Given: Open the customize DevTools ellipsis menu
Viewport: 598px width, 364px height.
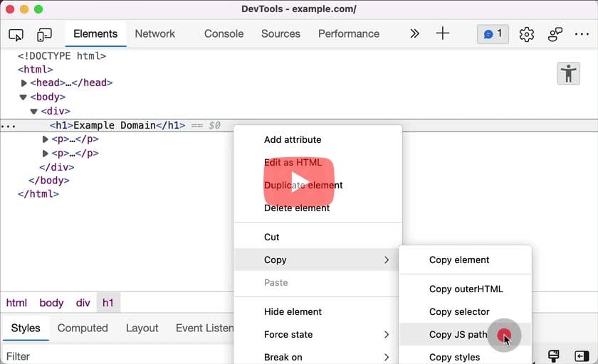Looking at the screenshot, I should [582, 34].
